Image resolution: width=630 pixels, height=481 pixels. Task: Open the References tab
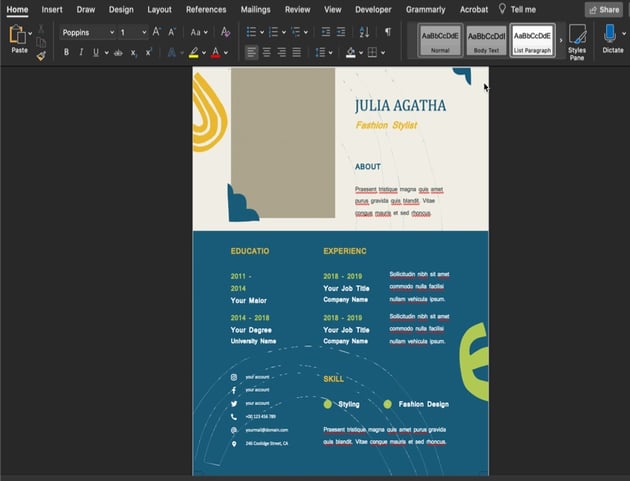(x=206, y=9)
